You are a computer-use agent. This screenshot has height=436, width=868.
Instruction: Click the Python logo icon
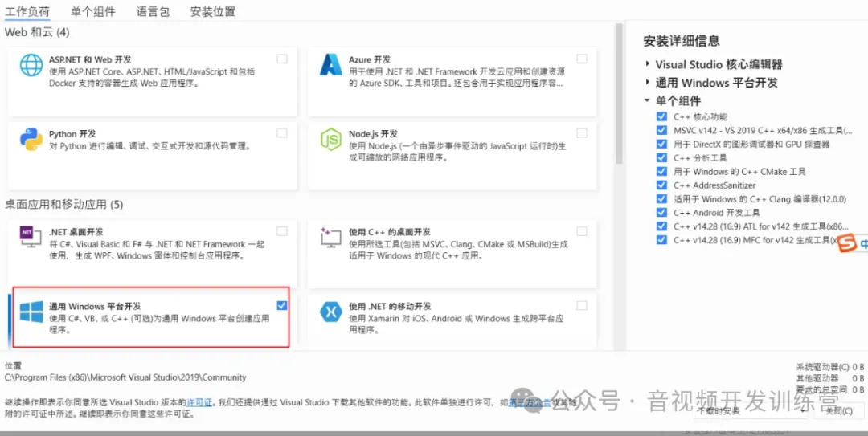(x=31, y=140)
